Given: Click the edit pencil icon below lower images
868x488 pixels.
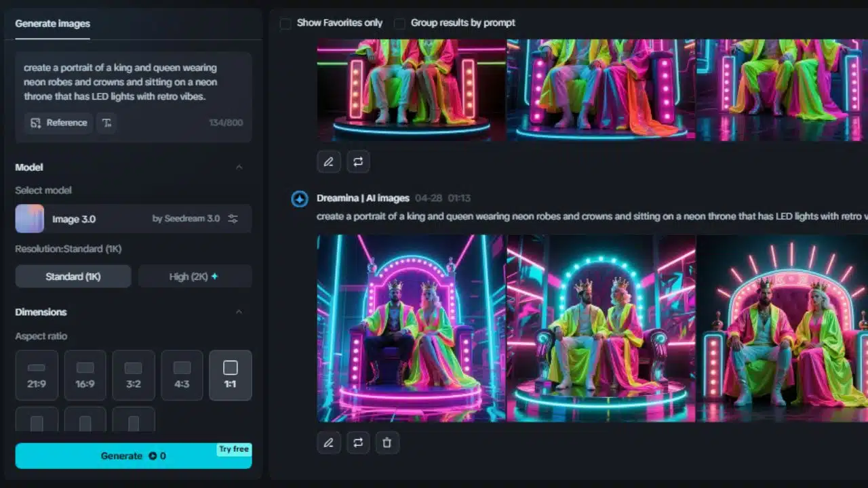Looking at the screenshot, I should [328, 443].
